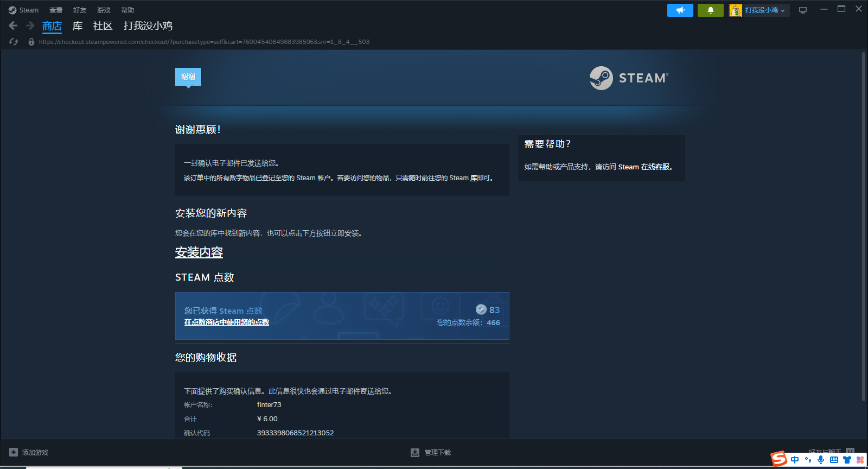Open the Steam announcements megaphone button

(x=680, y=10)
